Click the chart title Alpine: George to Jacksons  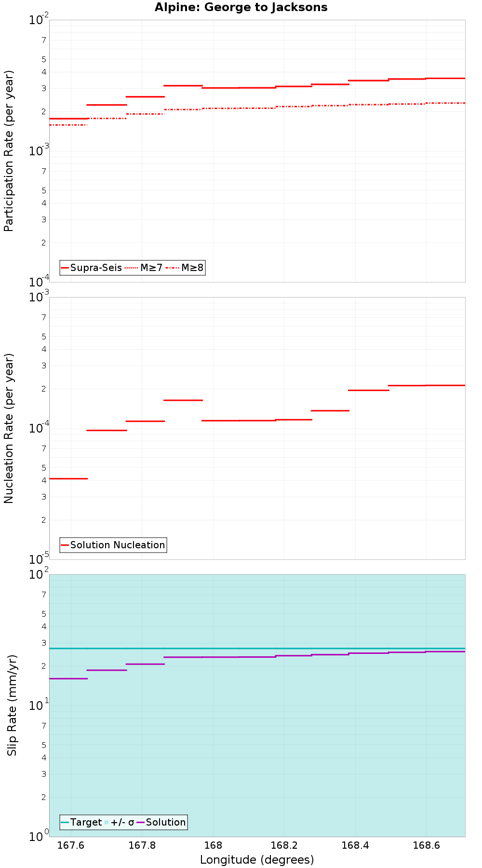click(241, 7)
